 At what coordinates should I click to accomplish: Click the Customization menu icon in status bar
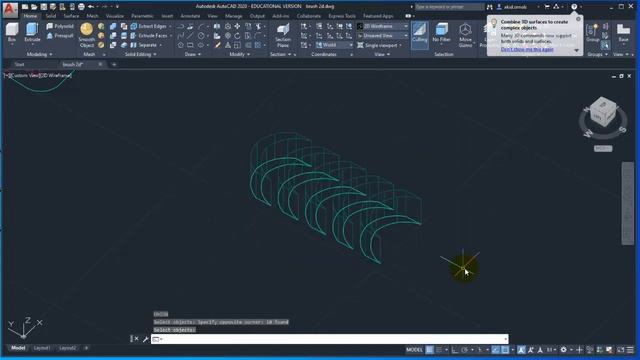pyautogui.click(x=631, y=350)
